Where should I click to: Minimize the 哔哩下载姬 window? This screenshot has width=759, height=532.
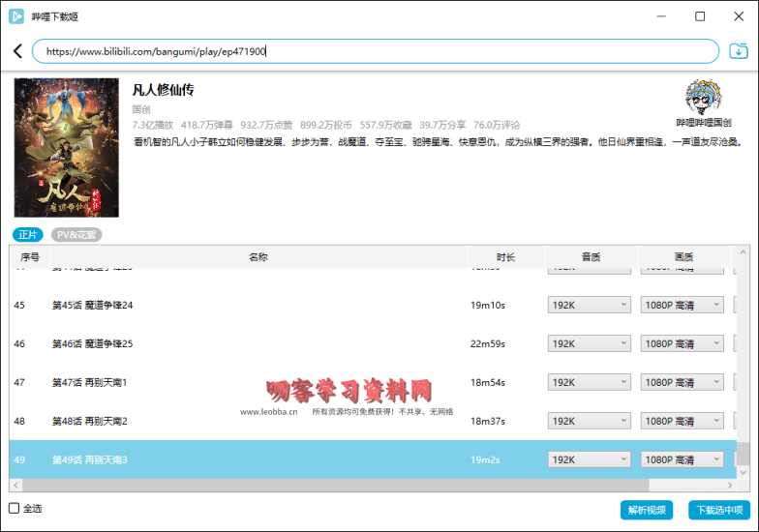(x=661, y=16)
